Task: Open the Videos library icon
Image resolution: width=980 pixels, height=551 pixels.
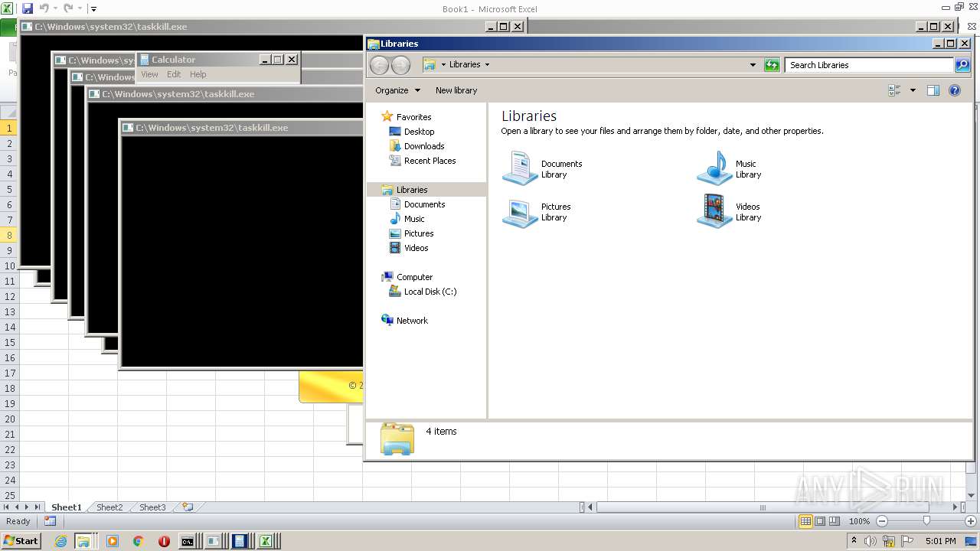Action: click(714, 212)
